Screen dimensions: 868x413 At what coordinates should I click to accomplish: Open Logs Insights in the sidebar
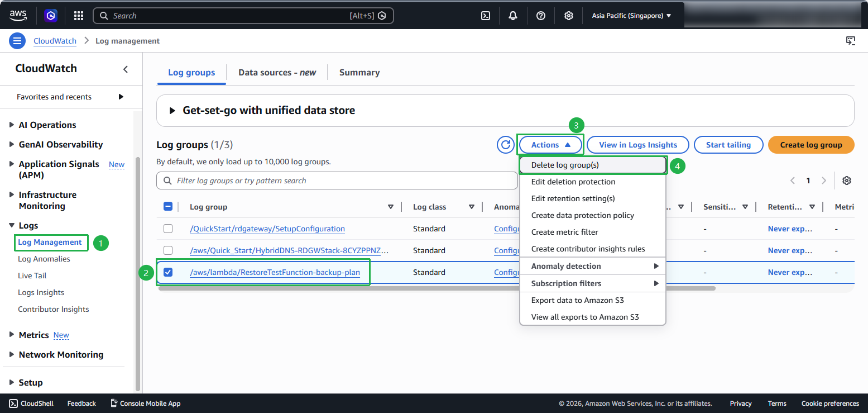[41, 292]
